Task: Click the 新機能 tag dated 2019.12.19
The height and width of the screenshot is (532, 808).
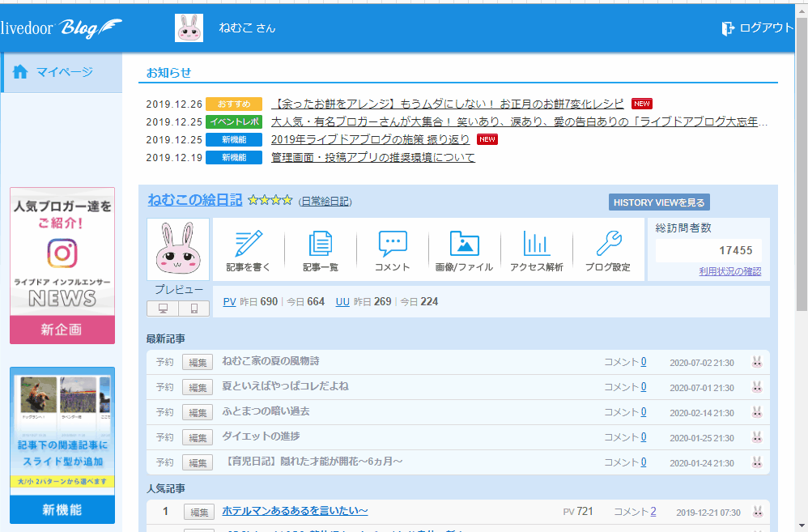Action: [x=234, y=157]
